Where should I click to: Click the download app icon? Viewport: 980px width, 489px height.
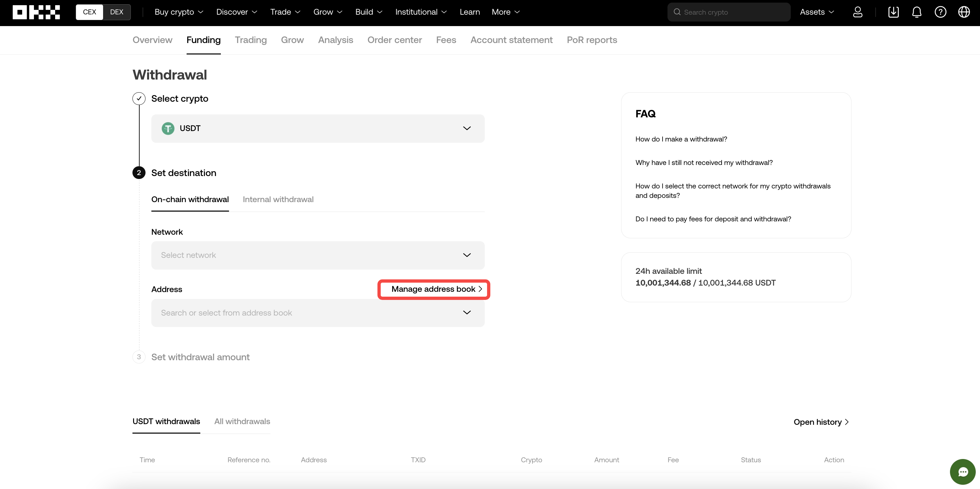point(893,12)
